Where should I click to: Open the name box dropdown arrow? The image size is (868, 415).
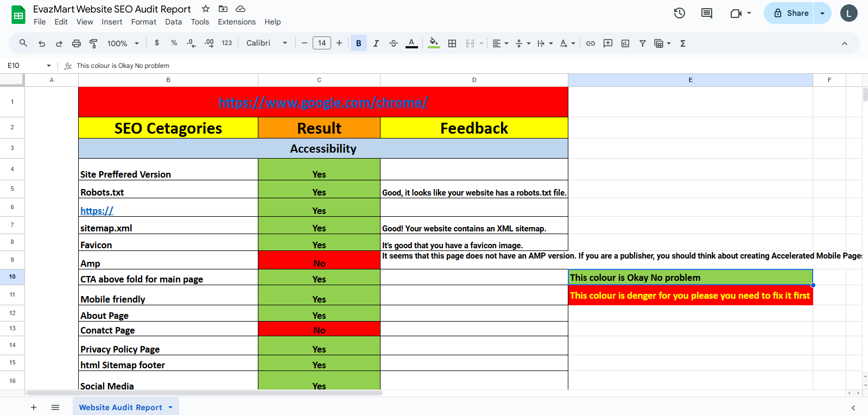pyautogui.click(x=49, y=66)
